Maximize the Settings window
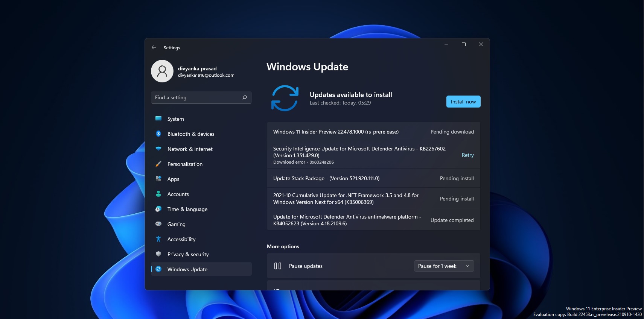Viewport: 644px width, 319px height. pyautogui.click(x=464, y=44)
